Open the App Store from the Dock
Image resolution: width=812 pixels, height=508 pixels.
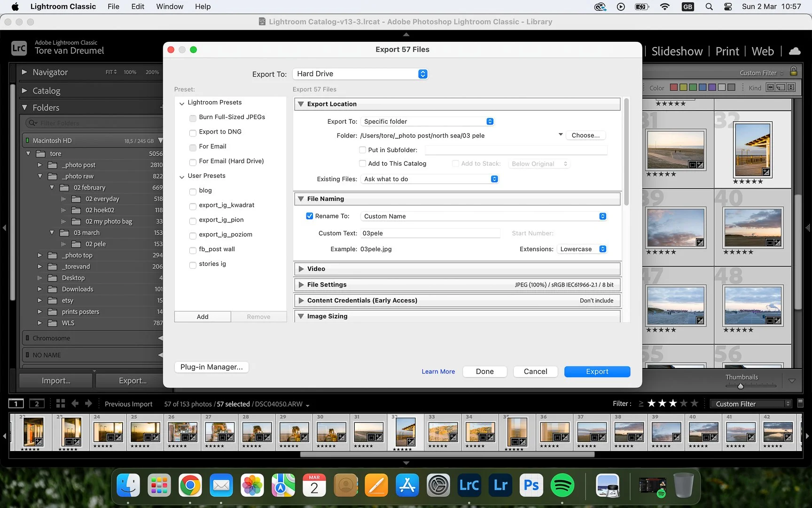click(407, 485)
